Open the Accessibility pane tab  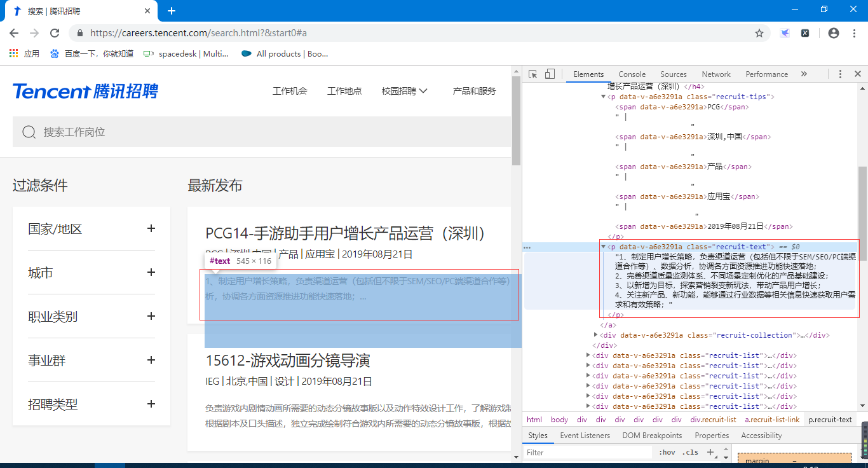(761, 436)
